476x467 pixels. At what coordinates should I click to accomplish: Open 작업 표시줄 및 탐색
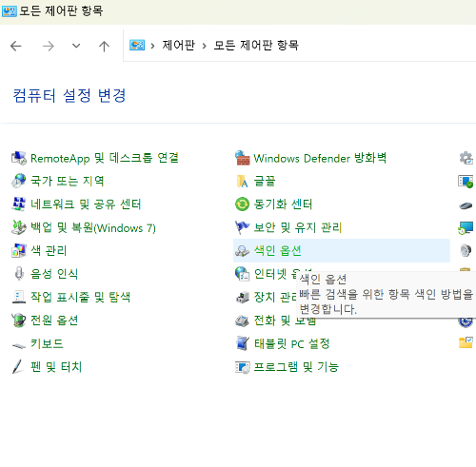[80, 297]
